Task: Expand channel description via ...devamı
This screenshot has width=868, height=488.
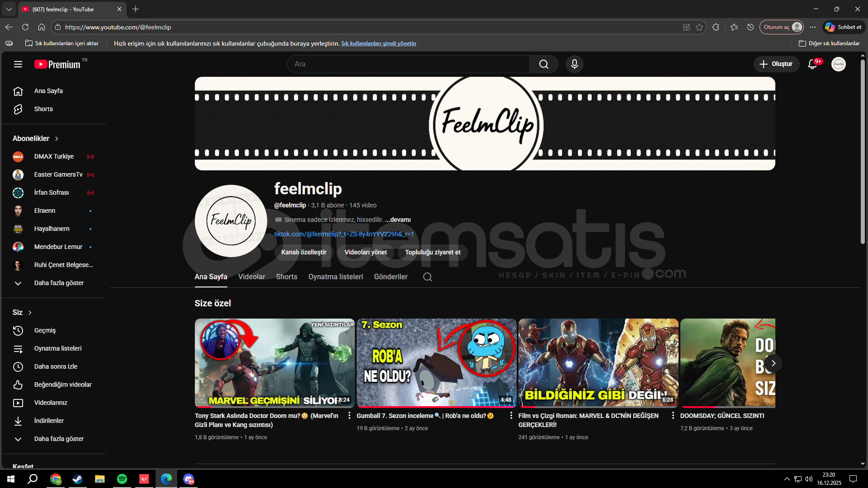Action: pos(398,220)
